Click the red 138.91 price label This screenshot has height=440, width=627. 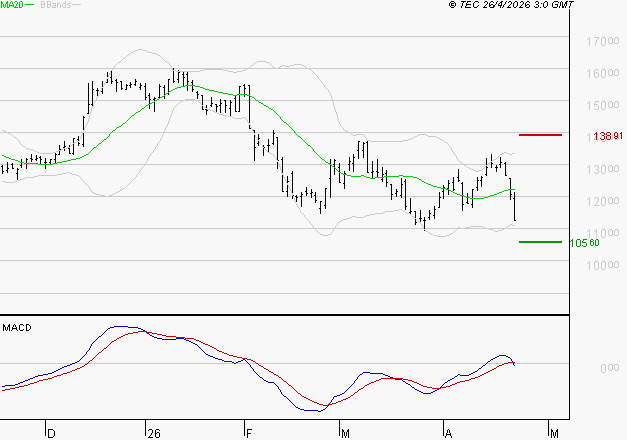tap(608, 136)
